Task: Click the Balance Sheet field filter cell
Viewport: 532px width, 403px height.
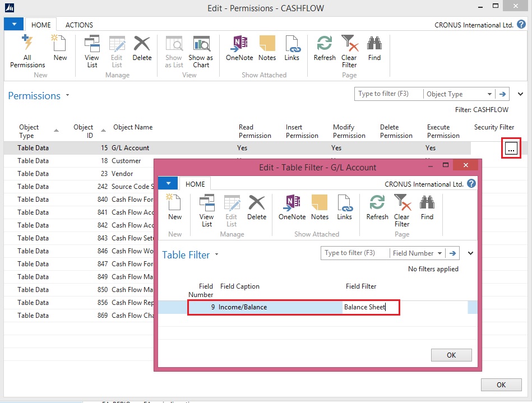Action: click(x=371, y=307)
